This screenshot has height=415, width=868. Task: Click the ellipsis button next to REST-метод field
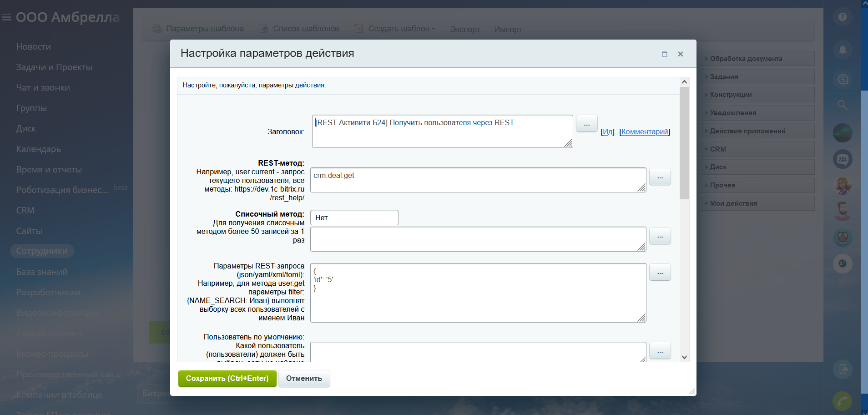coord(660,177)
